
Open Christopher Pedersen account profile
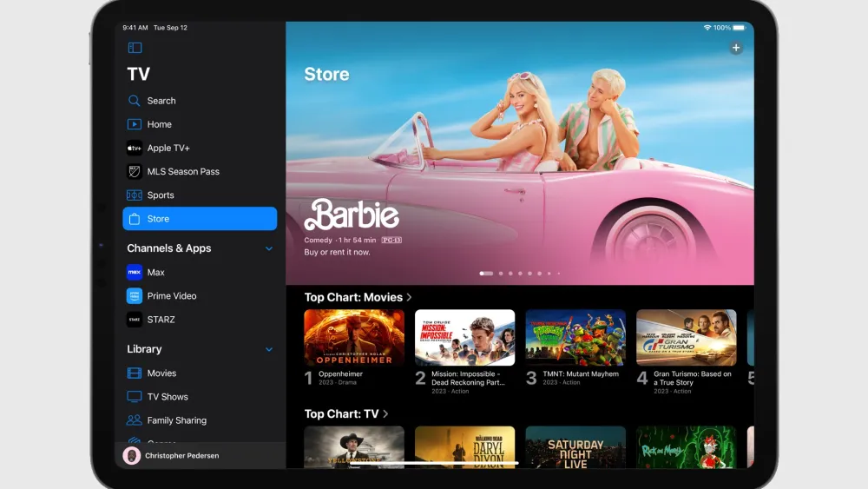click(182, 456)
